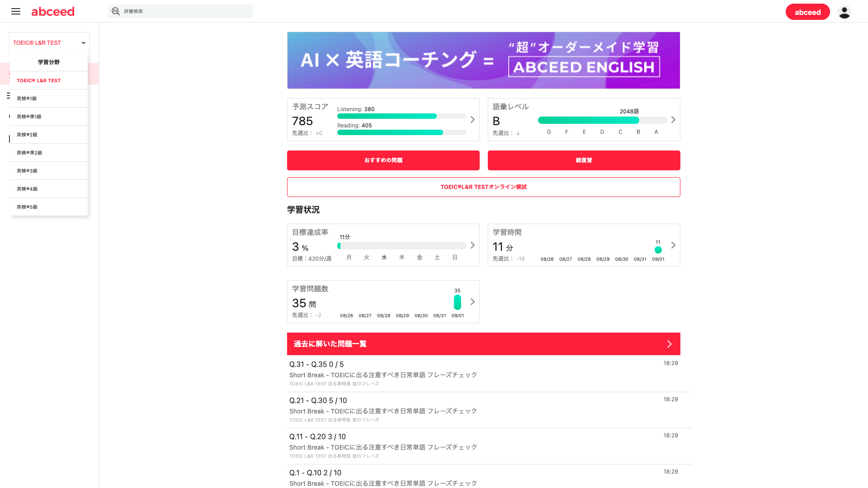The width and height of the screenshot is (868, 488).
Task: Click the 過去に解いた問題一覧 header text
Action: coord(330,344)
